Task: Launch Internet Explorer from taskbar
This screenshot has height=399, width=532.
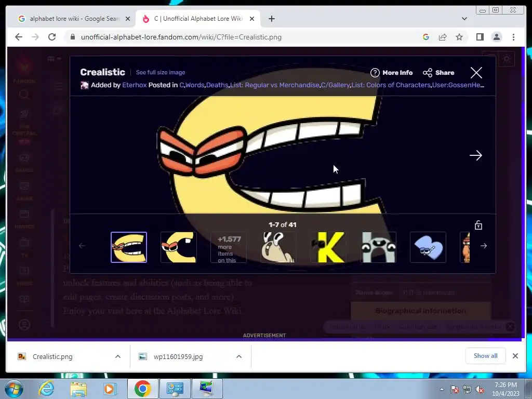Action: (x=46, y=389)
